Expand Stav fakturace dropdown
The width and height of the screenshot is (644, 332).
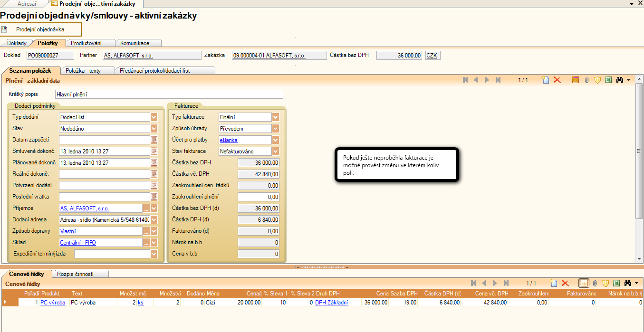pyautogui.click(x=276, y=151)
